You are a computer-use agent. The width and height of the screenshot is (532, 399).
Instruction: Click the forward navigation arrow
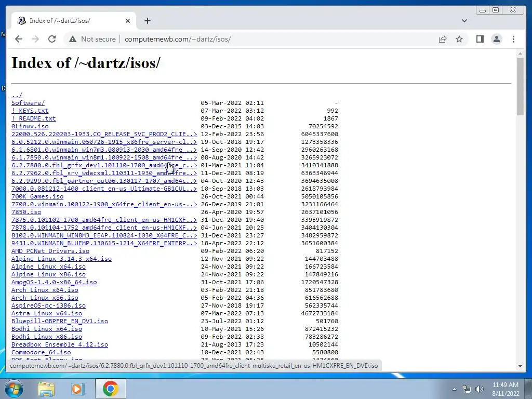(35, 39)
